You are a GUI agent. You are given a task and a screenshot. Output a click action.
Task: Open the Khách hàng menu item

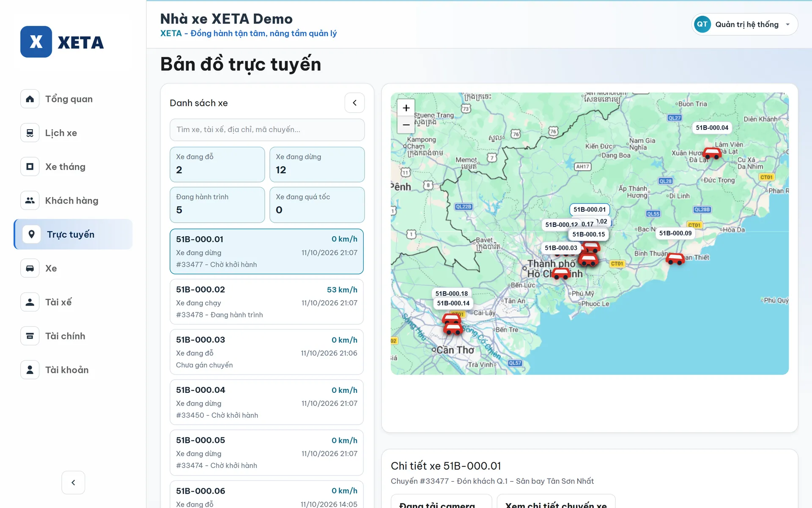coord(71,201)
